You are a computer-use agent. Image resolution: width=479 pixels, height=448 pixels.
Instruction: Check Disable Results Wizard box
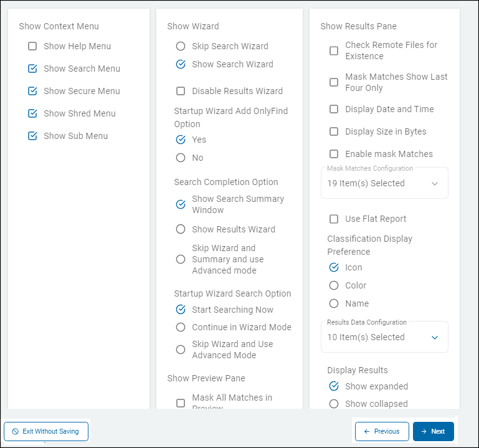[181, 91]
